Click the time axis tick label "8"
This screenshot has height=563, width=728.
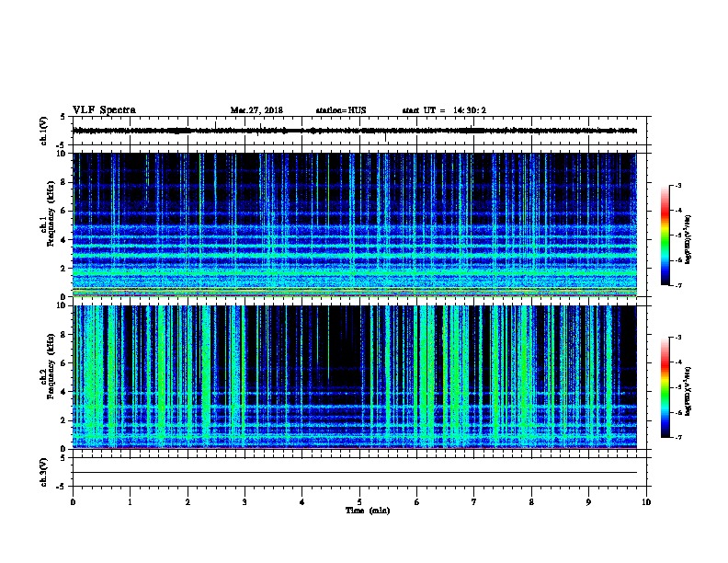[531, 502]
